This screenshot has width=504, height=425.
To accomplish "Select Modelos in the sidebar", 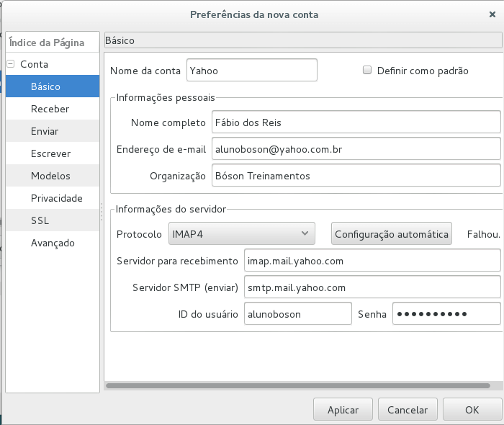I will pos(50,176).
